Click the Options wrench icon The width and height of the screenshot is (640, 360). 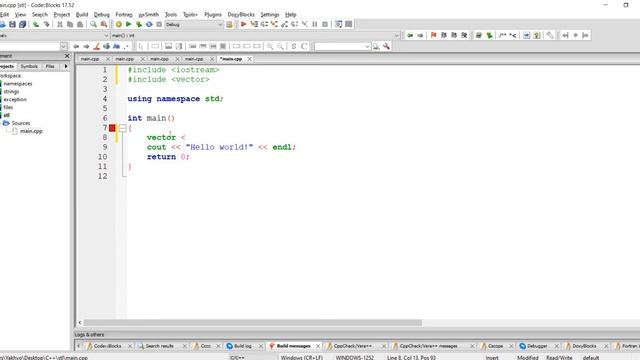(386, 47)
